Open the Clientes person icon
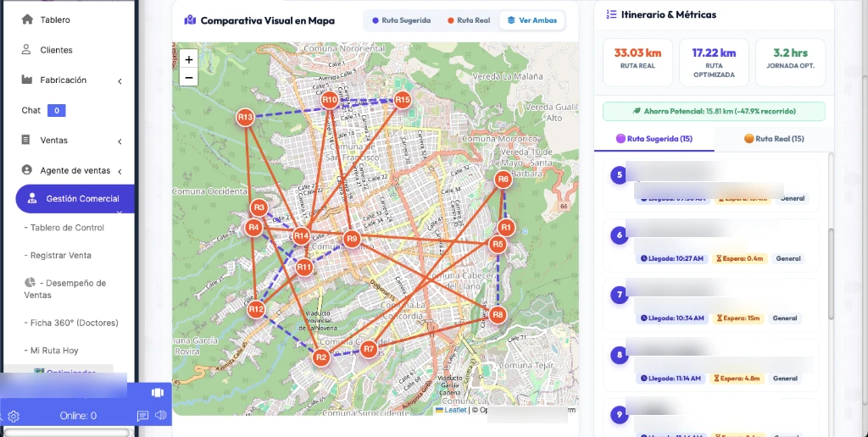This screenshot has width=868, height=437. point(26,50)
